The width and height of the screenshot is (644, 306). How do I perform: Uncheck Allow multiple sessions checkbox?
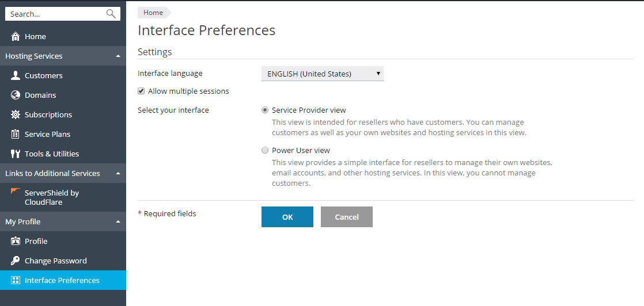tap(141, 91)
